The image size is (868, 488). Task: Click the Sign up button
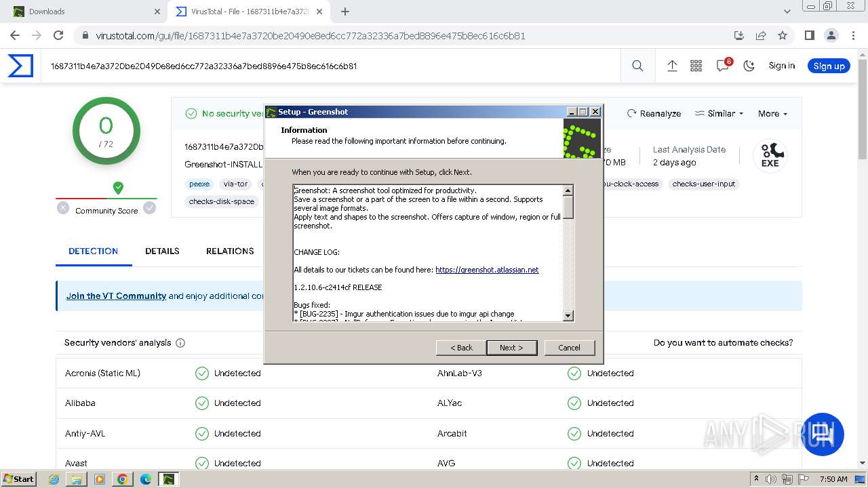click(x=829, y=66)
